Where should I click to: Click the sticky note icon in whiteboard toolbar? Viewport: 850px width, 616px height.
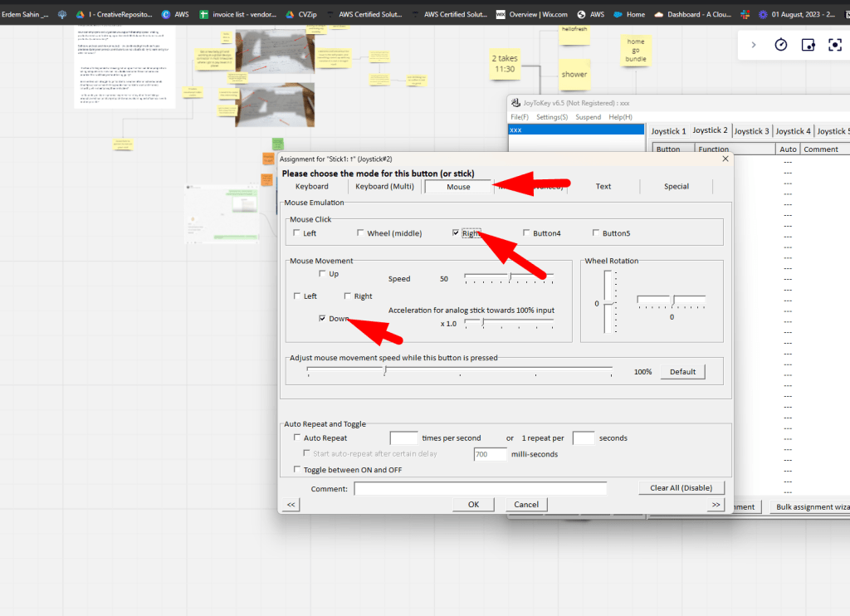click(x=808, y=45)
